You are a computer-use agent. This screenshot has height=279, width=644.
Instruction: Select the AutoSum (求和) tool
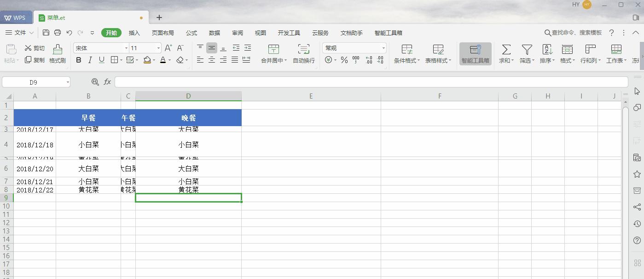pyautogui.click(x=505, y=53)
